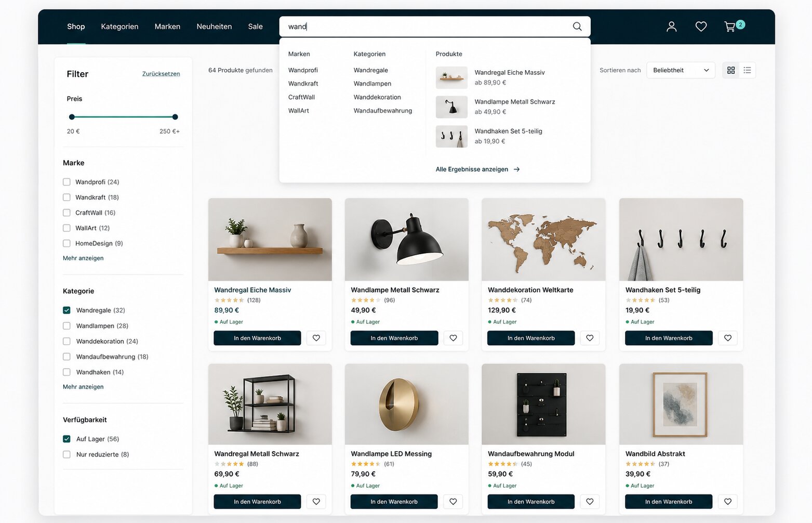812x523 pixels.
Task: Add Wandlampe LED Messing to cart
Action: click(x=394, y=502)
